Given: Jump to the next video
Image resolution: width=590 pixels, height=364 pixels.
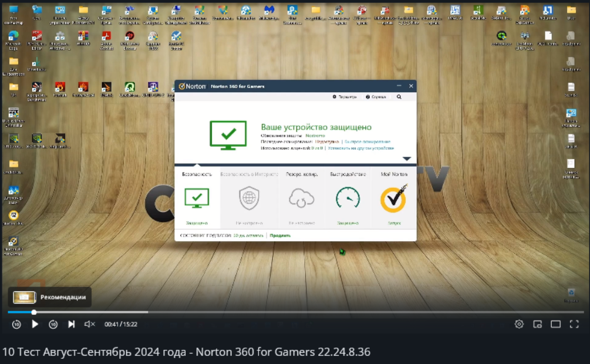Looking at the screenshot, I should (x=71, y=324).
